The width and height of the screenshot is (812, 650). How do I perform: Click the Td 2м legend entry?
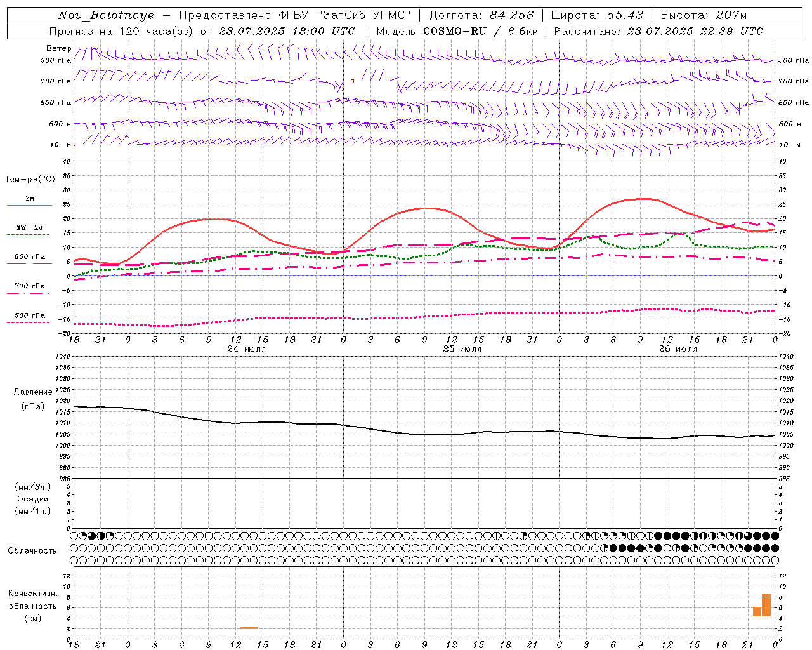30,227
